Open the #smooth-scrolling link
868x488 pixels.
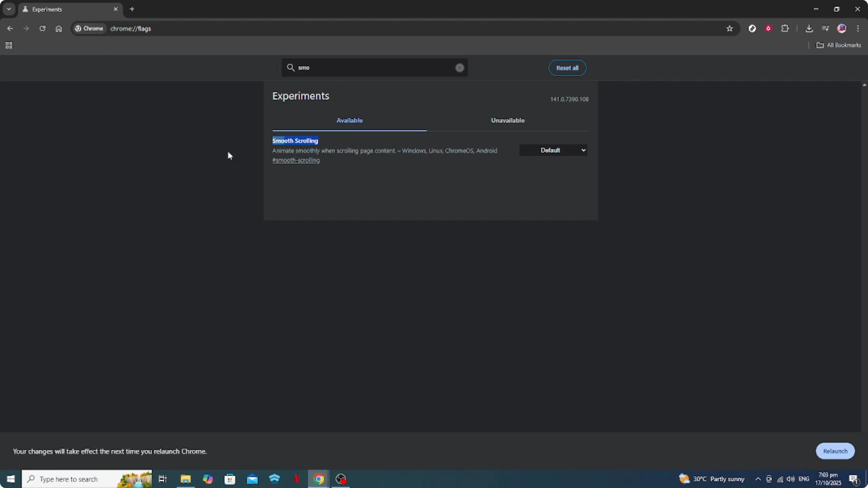[x=296, y=160]
